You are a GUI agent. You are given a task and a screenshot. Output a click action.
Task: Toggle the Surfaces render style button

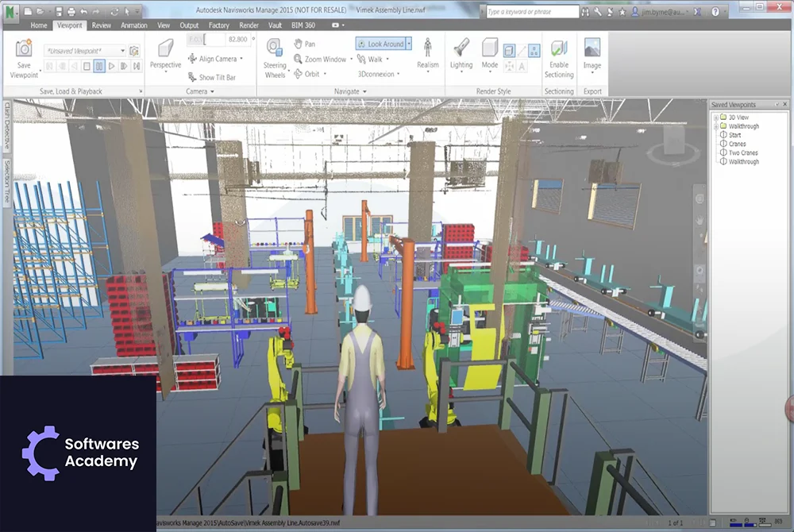[509, 50]
